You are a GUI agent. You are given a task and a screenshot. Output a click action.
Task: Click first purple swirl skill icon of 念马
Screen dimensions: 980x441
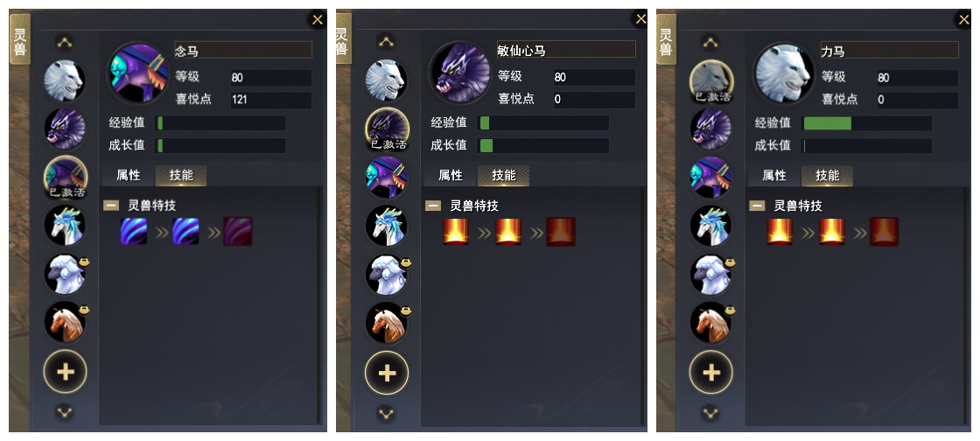pyautogui.click(x=134, y=232)
